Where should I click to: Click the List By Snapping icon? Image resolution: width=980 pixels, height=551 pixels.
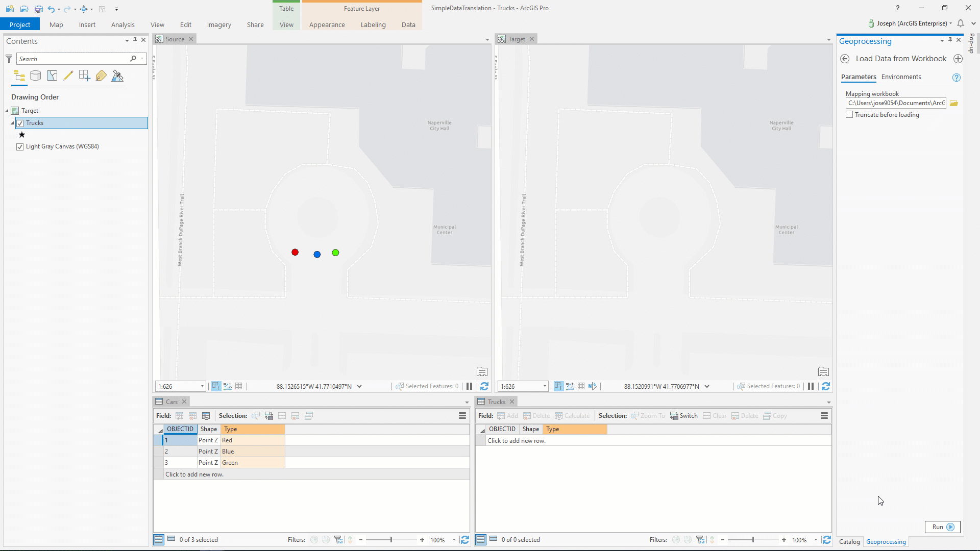tap(85, 76)
